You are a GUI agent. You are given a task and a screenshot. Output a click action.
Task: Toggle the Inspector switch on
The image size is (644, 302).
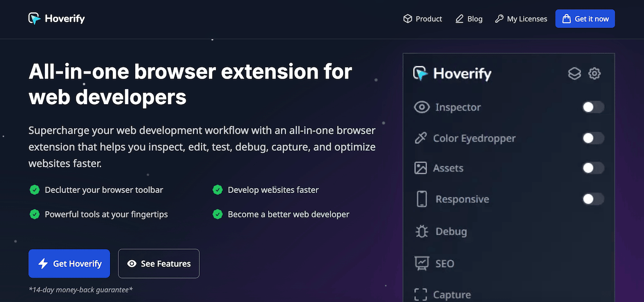pyautogui.click(x=593, y=107)
